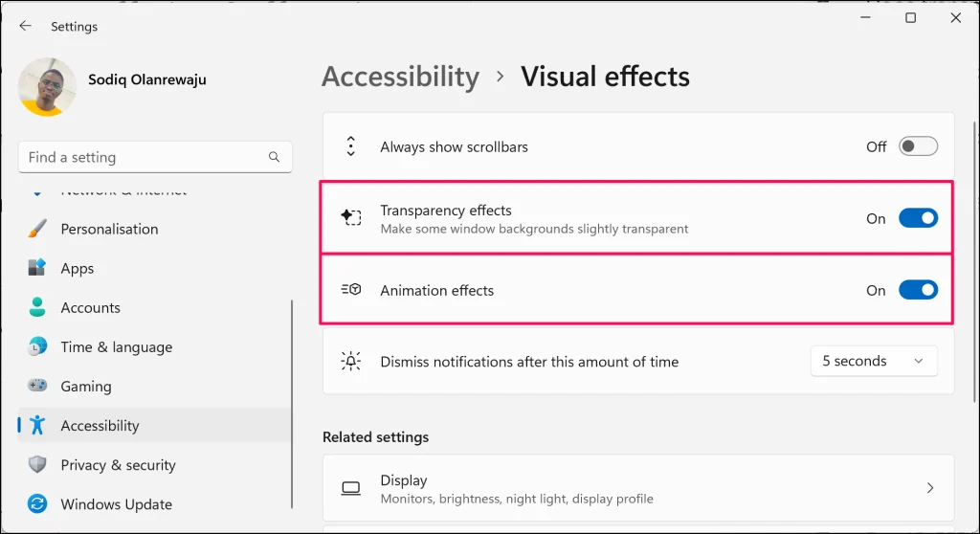Image resolution: width=980 pixels, height=534 pixels.
Task: Click the Time & language globe icon
Action: [37, 346]
